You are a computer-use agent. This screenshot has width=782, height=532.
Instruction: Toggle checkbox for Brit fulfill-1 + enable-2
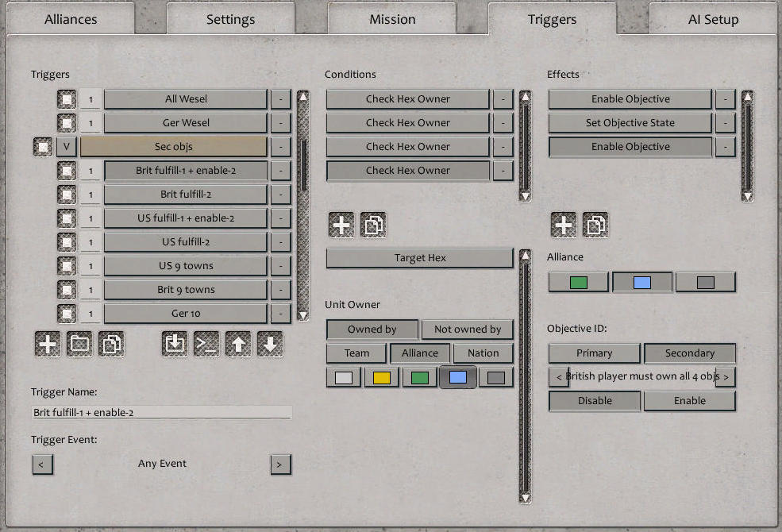tap(67, 171)
